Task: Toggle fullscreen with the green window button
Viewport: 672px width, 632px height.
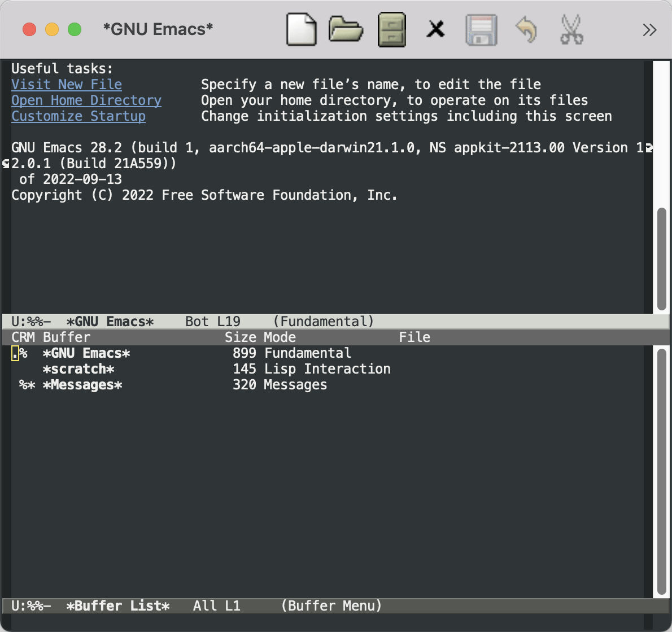Action: click(73, 29)
